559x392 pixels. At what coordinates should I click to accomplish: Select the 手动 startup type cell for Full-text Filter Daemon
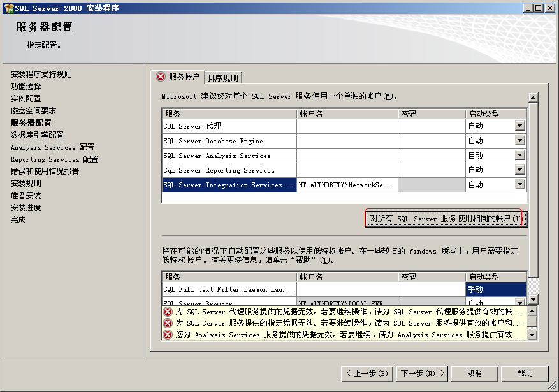tap(496, 289)
